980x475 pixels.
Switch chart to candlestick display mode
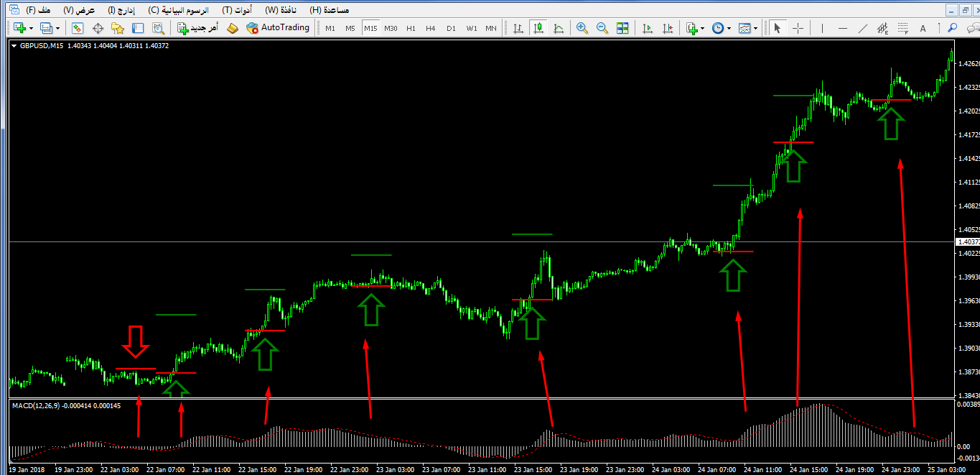click(537, 28)
